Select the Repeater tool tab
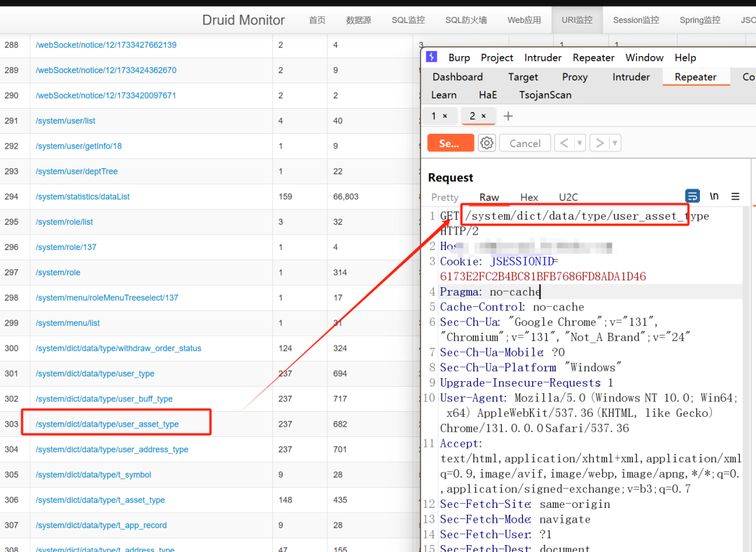 (x=695, y=77)
